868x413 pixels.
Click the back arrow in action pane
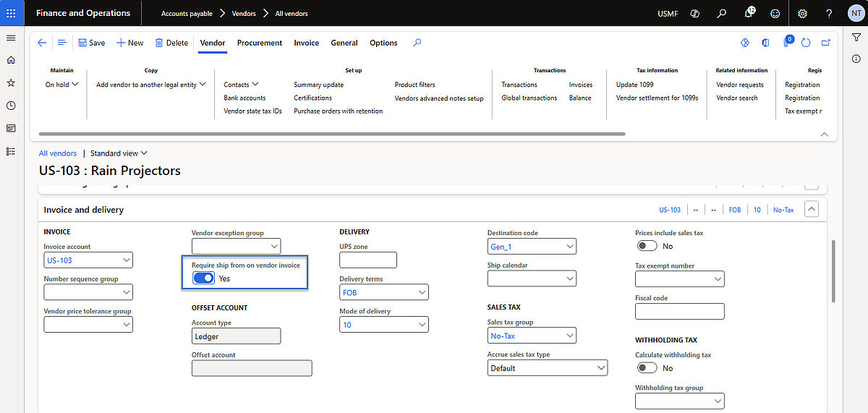coord(42,43)
